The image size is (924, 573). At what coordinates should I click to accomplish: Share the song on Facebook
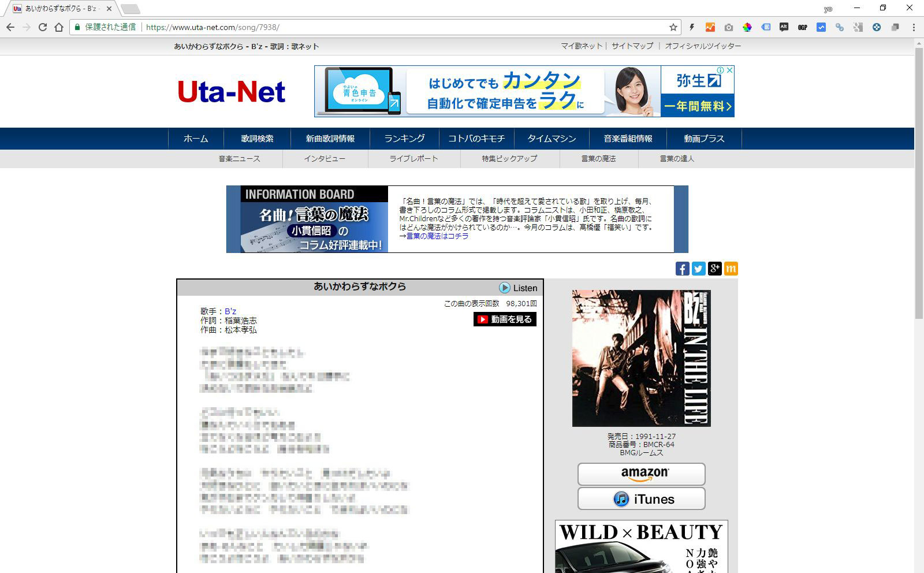(x=683, y=269)
